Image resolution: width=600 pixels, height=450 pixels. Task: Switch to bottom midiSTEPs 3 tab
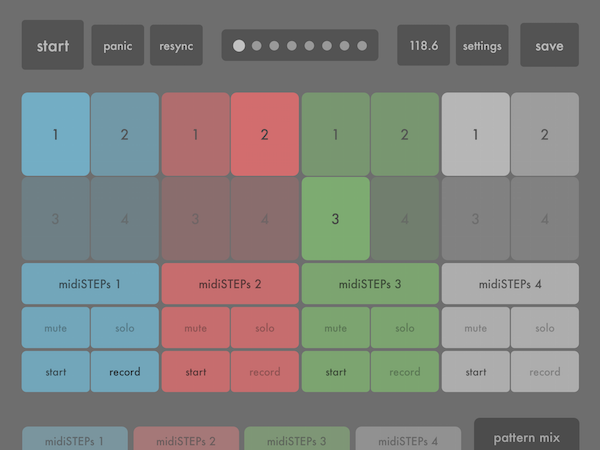297,439
